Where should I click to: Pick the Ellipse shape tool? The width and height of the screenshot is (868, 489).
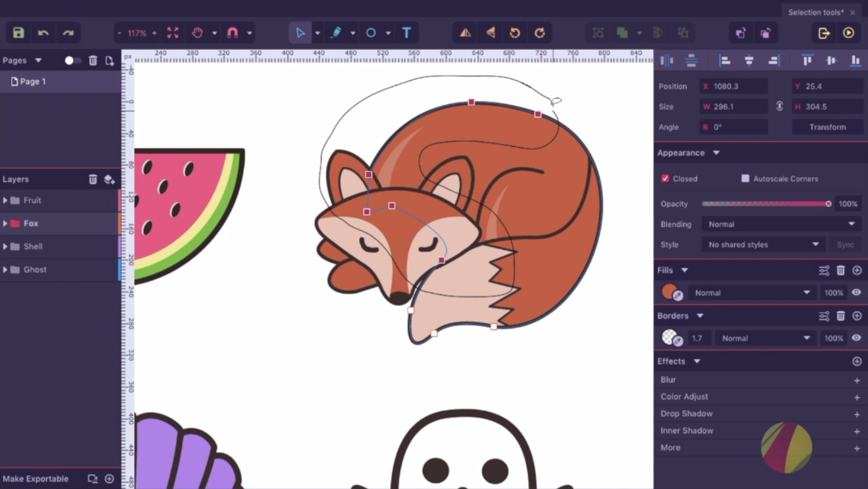(x=371, y=33)
